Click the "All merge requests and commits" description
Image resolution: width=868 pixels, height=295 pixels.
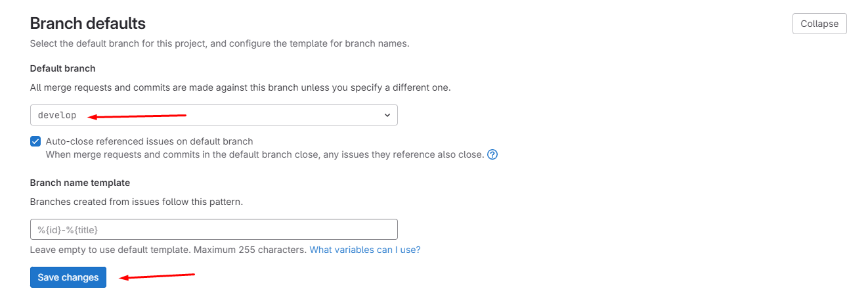pyautogui.click(x=240, y=87)
